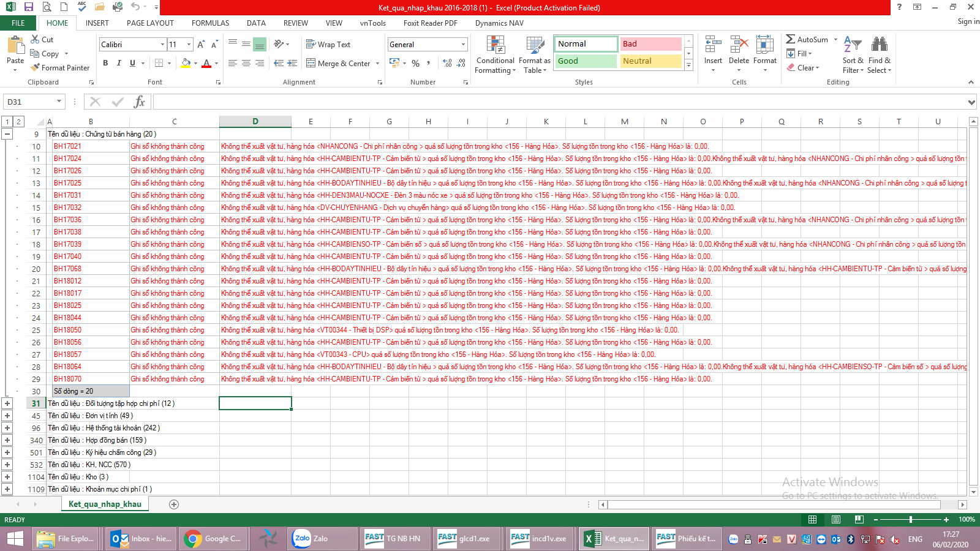
Task: Expand the Hệ thống tài khoản group
Action: 7,428
